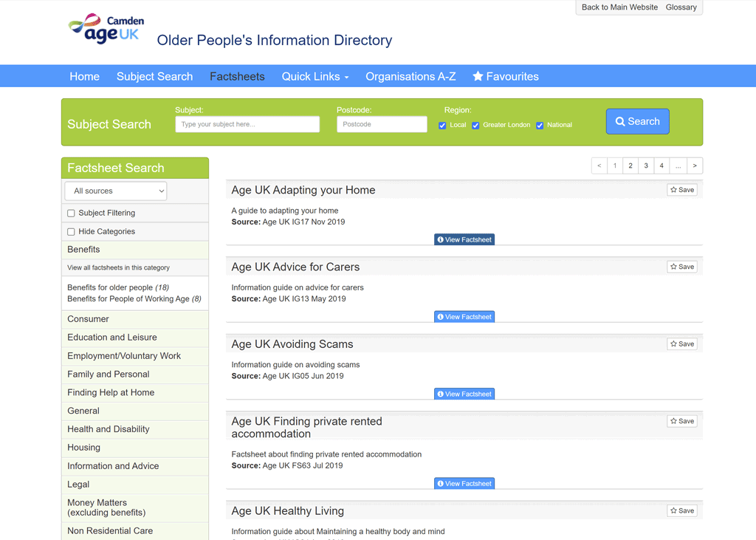Click the Age UK Adapting your Home title
The image size is (756, 540).
tap(303, 190)
